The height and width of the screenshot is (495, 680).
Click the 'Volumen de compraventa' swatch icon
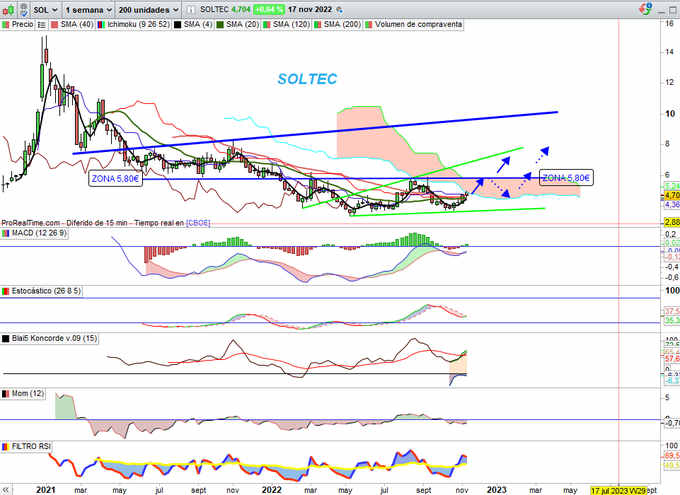pos(369,25)
